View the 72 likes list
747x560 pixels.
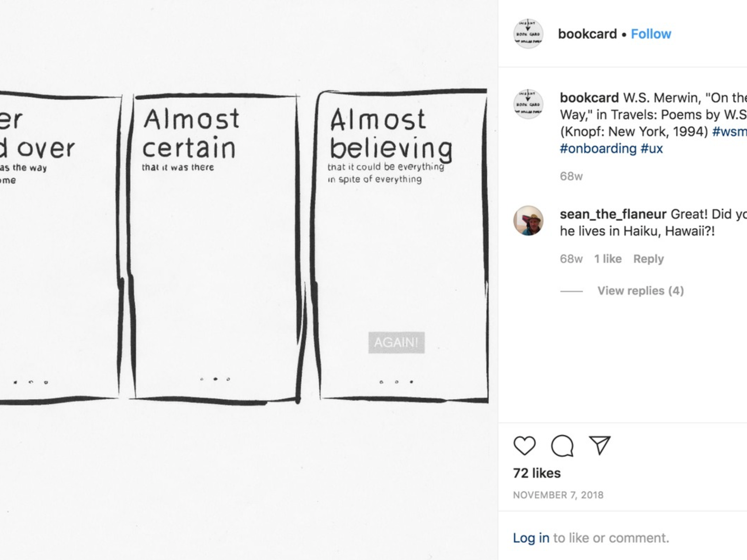(x=536, y=473)
